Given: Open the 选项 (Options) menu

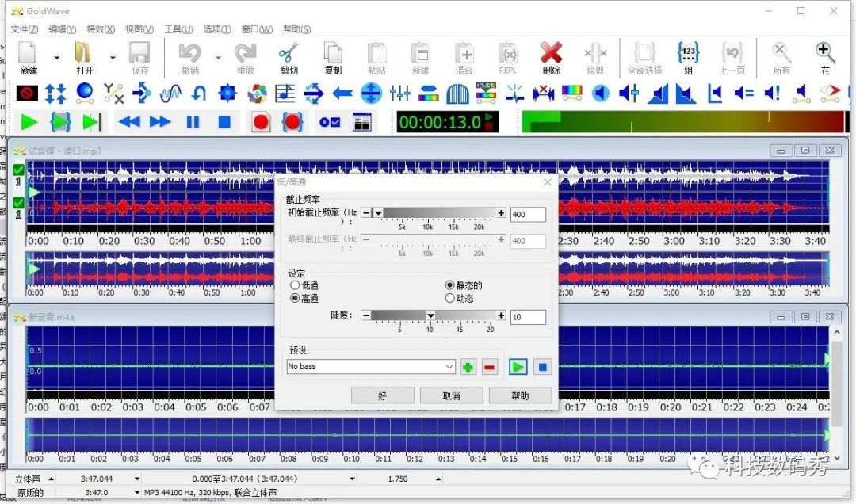Looking at the screenshot, I should click(x=216, y=29).
